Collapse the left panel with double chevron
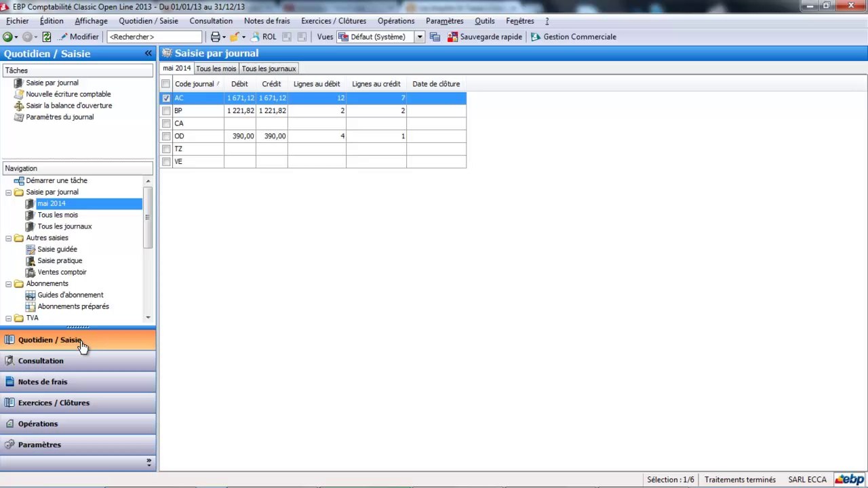868x488 pixels. coord(148,54)
